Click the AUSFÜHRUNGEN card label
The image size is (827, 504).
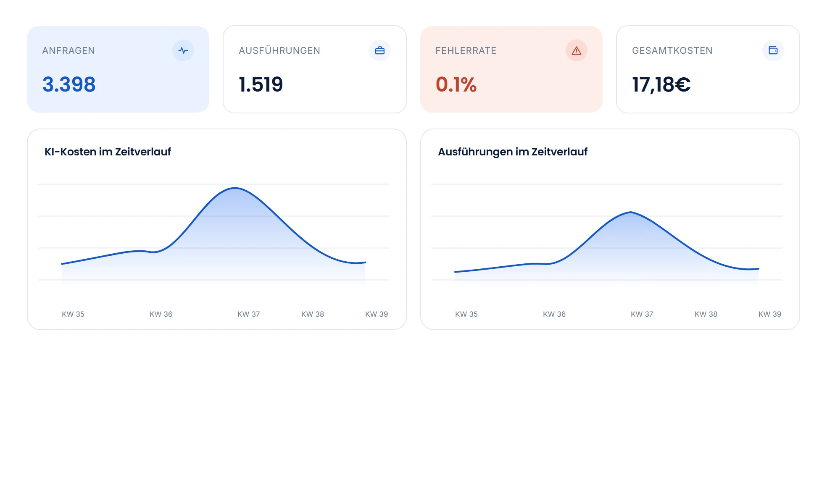click(279, 50)
